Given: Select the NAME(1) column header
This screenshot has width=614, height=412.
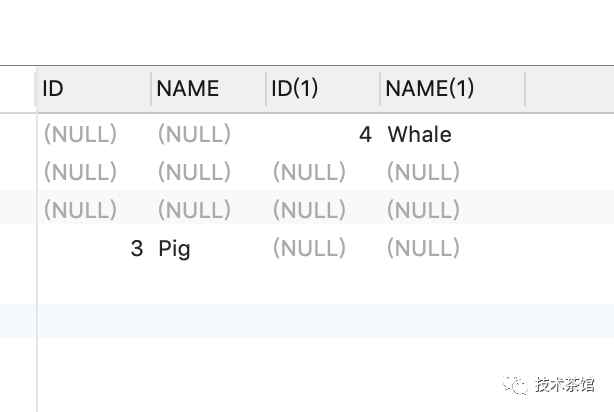Looking at the screenshot, I should 452,89.
